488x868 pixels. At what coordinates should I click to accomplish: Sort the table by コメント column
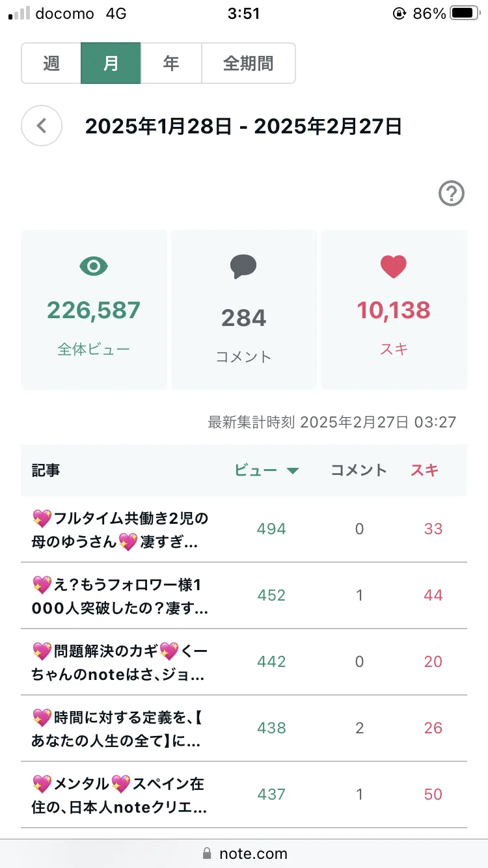[359, 470]
